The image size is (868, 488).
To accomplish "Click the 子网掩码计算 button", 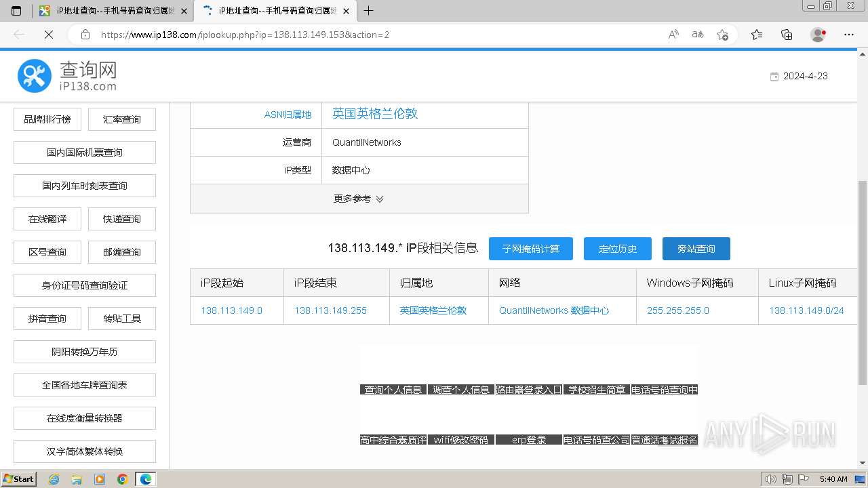I will pyautogui.click(x=531, y=249).
